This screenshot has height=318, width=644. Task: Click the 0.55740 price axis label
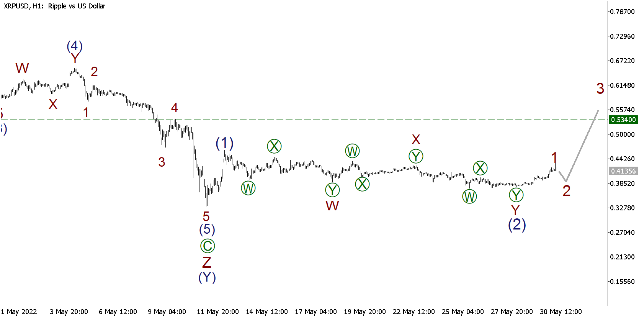pyautogui.click(x=622, y=110)
